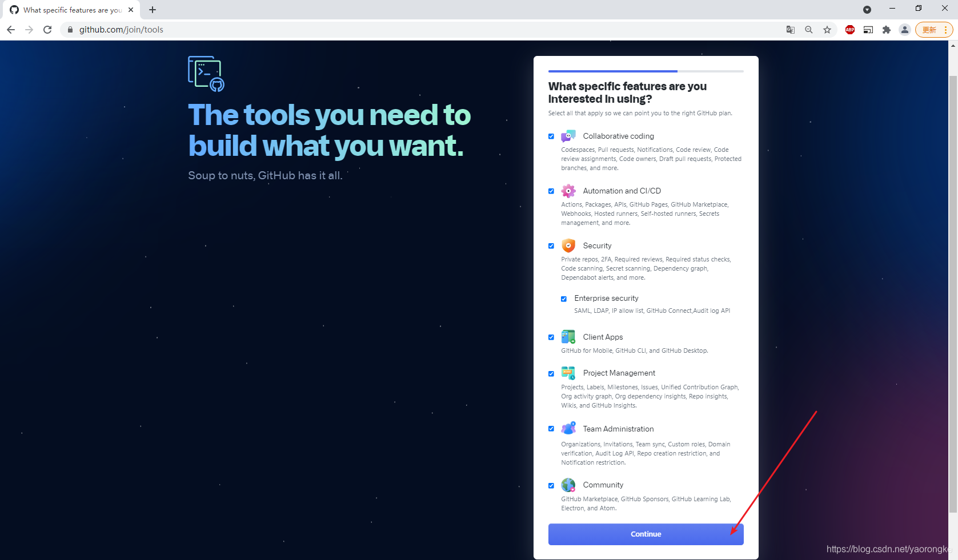
Task: Click the signup progress bar
Action: pos(646,71)
